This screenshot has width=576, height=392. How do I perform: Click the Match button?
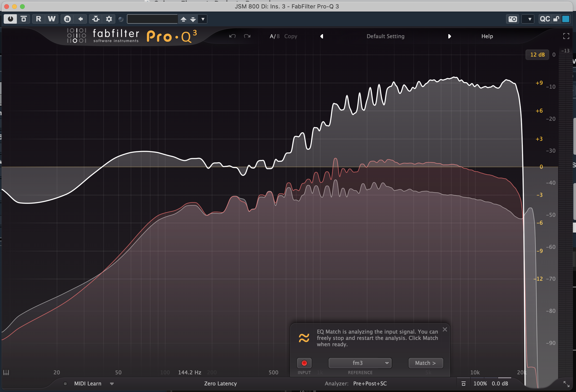click(x=425, y=363)
